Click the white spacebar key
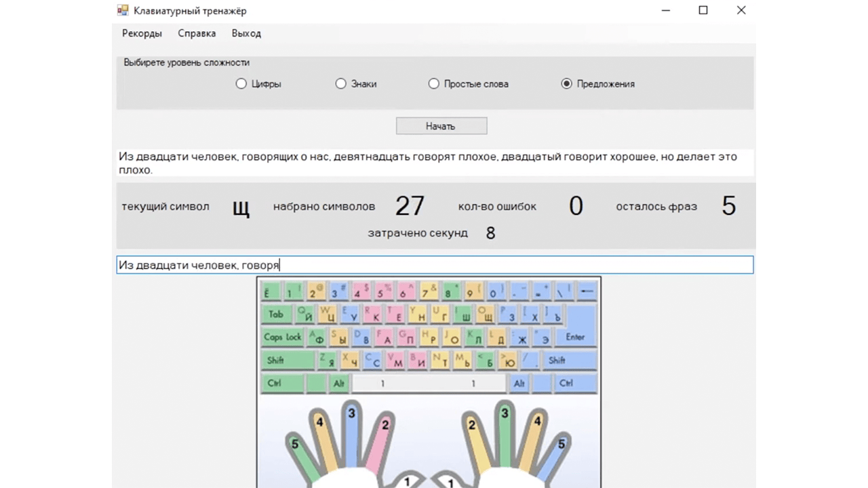The width and height of the screenshot is (868, 488). click(429, 383)
